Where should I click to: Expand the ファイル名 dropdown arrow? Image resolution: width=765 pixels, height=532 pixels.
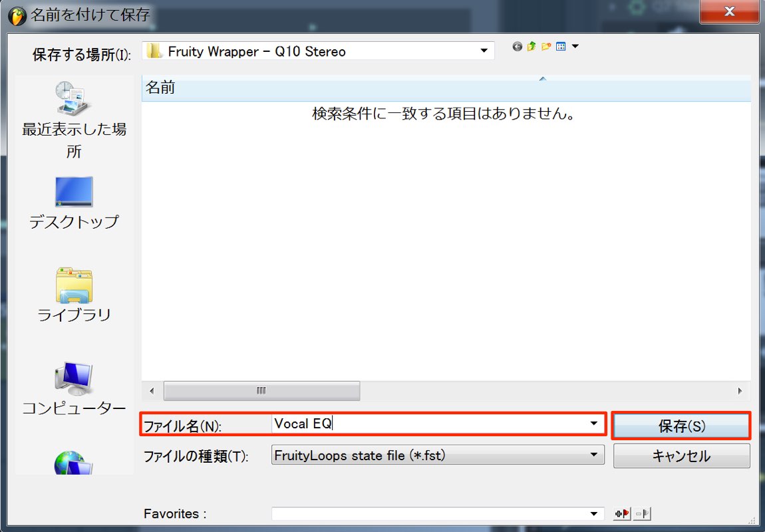(594, 424)
